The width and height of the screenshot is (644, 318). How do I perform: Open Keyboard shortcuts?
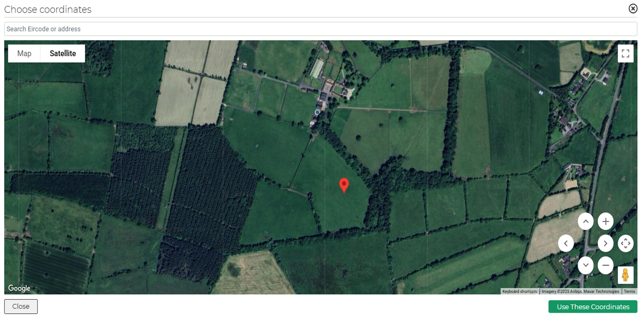(520, 292)
